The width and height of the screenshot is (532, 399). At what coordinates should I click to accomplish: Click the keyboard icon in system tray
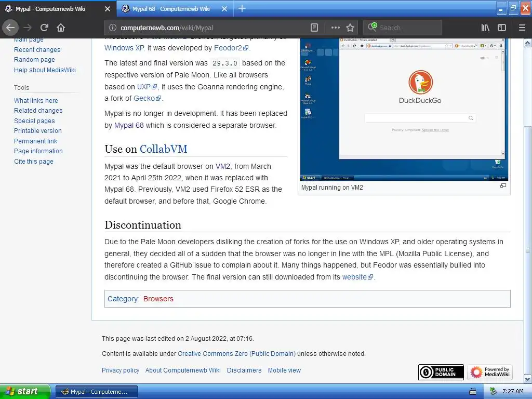tap(473, 392)
